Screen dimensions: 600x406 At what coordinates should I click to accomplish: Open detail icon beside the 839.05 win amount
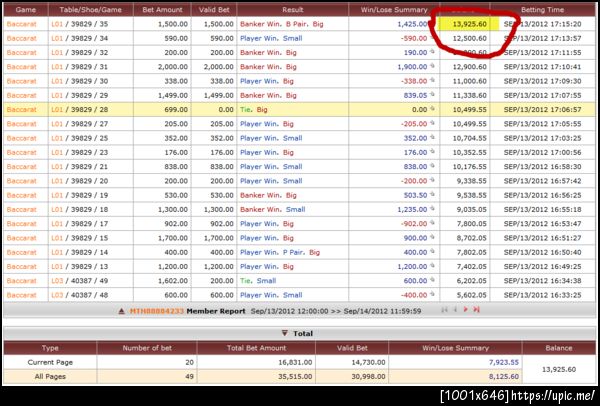(432, 95)
